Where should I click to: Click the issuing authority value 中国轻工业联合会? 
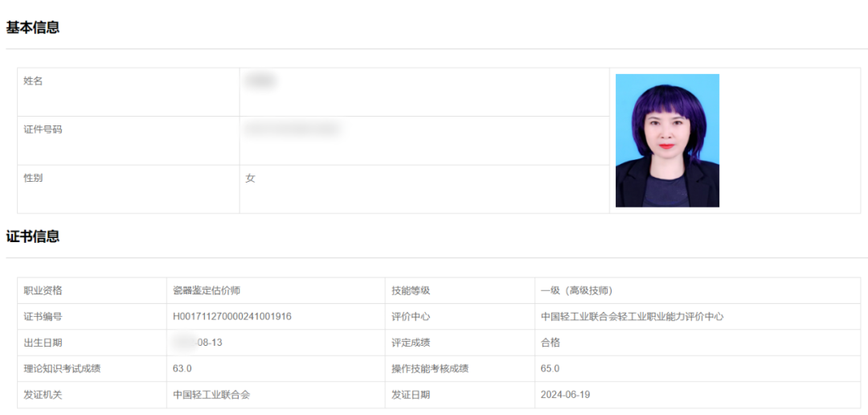pyautogui.click(x=211, y=395)
